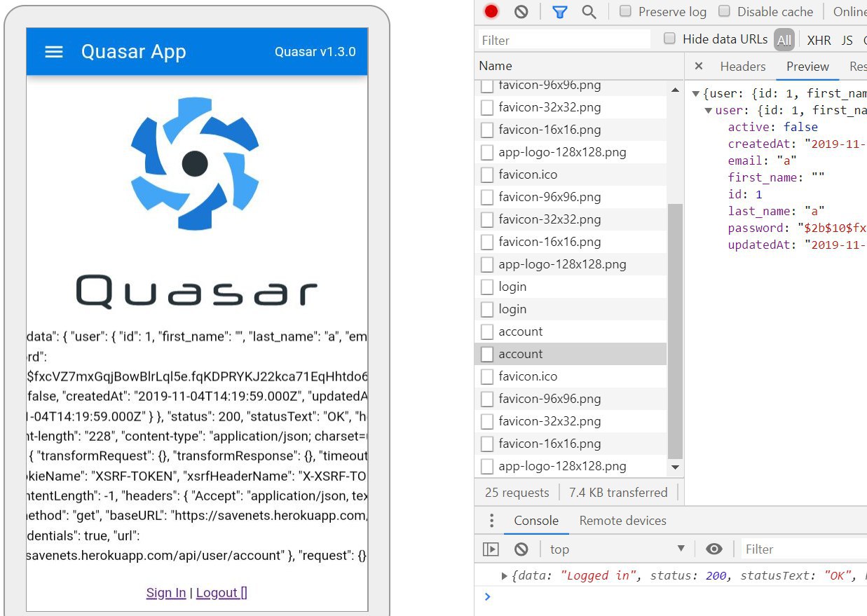The height and width of the screenshot is (616, 867).
Task: Filter requests by JS
Action: click(x=847, y=40)
